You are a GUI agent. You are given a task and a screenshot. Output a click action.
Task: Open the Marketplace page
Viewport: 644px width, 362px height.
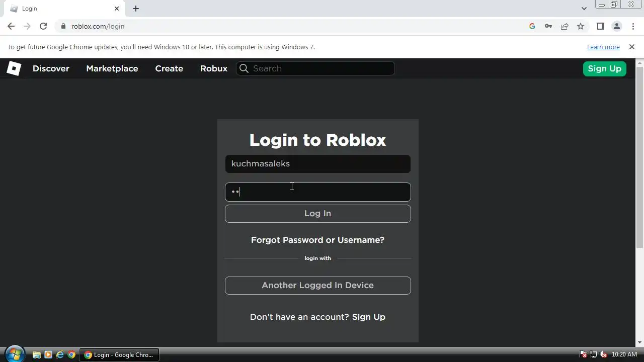coord(112,68)
